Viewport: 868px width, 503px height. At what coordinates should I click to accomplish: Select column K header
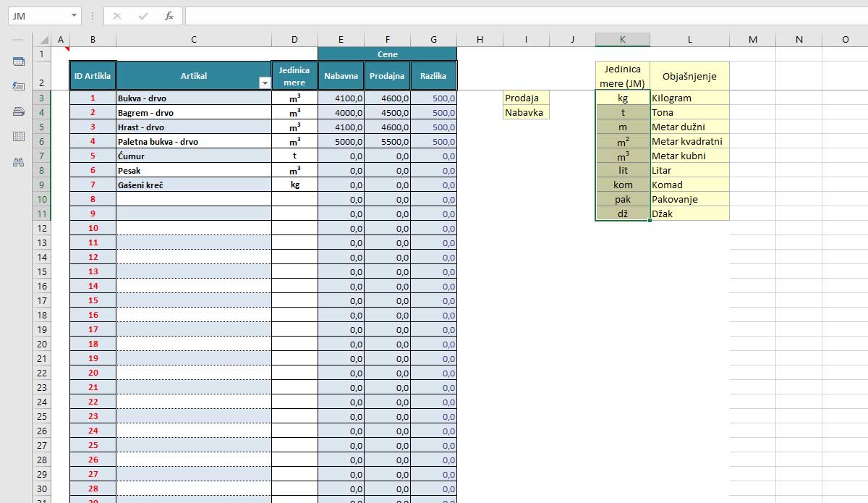tap(622, 40)
